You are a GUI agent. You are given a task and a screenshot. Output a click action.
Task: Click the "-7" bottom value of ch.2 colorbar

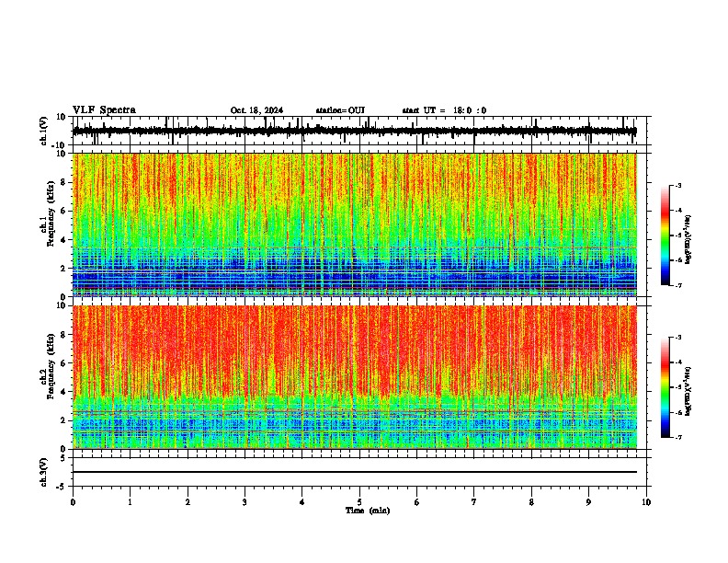(677, 437)
